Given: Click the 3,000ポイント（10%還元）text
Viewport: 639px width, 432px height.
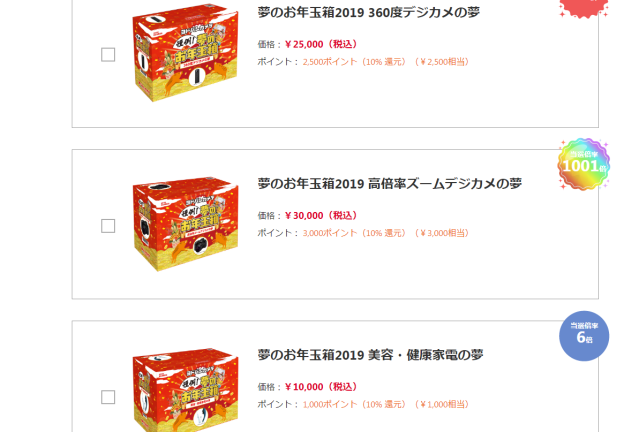Looking at the screenshot, I should point(355,233).
